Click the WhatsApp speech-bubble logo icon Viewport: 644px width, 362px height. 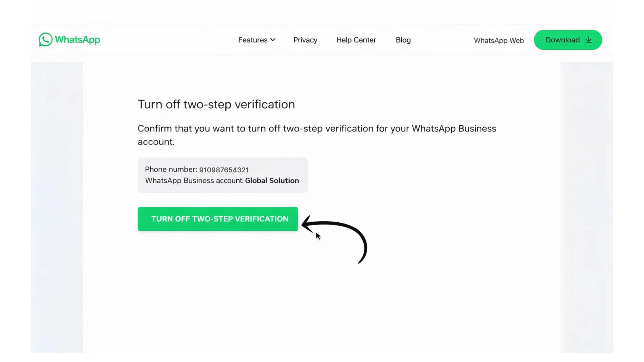[x=45, y=40]
